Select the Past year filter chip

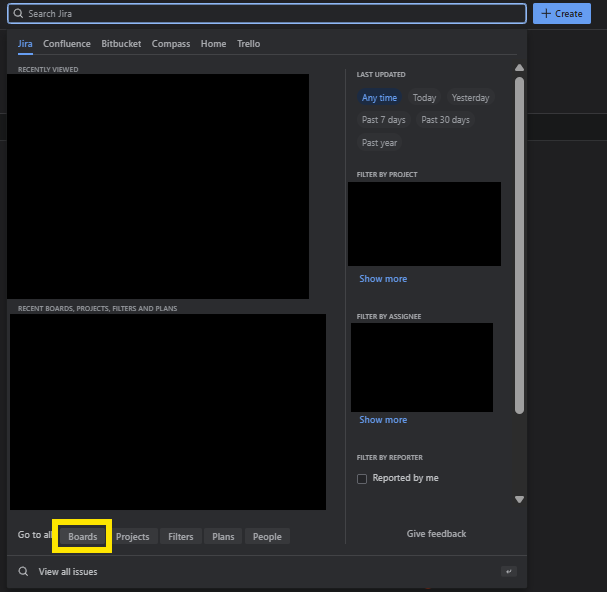point(379,142)
